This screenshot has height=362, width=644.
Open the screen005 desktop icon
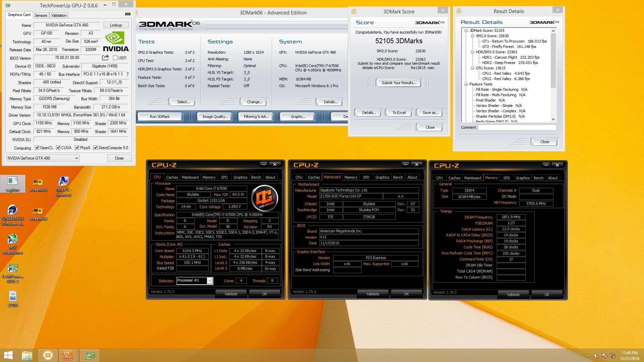point(38,185)
